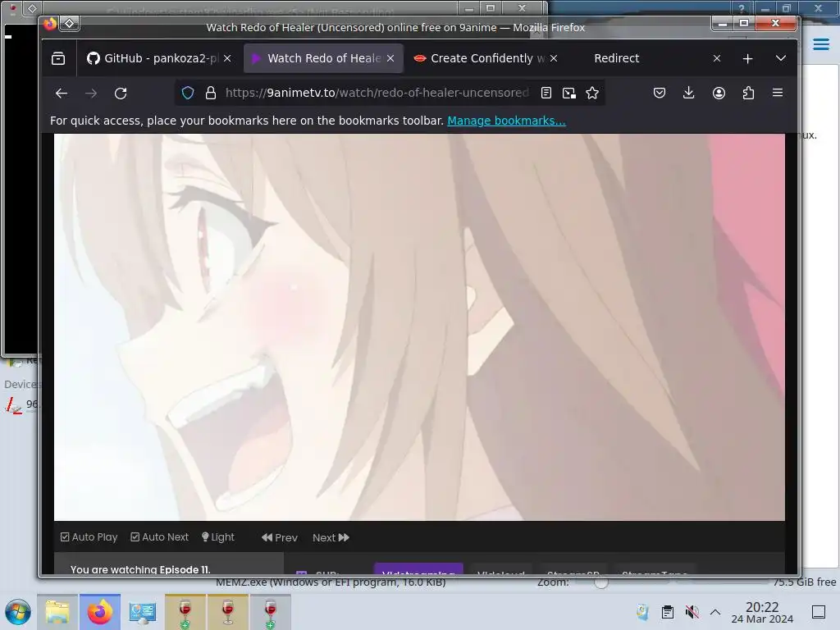Open hamburger menu in background window
Viewport: 840px width, 630px height.
click(820, 44)
